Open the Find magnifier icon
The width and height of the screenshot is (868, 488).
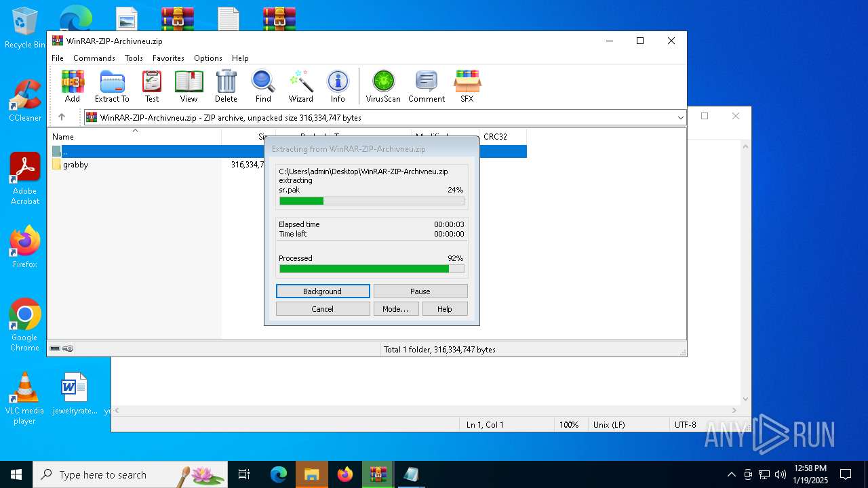point(263,86)
